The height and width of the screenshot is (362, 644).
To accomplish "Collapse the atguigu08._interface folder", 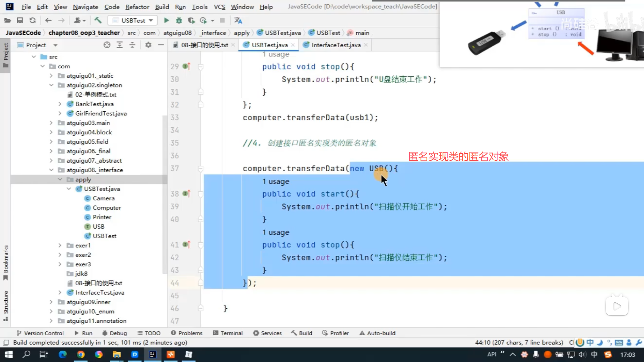I will pyautogui.click(x=51, y=170).
